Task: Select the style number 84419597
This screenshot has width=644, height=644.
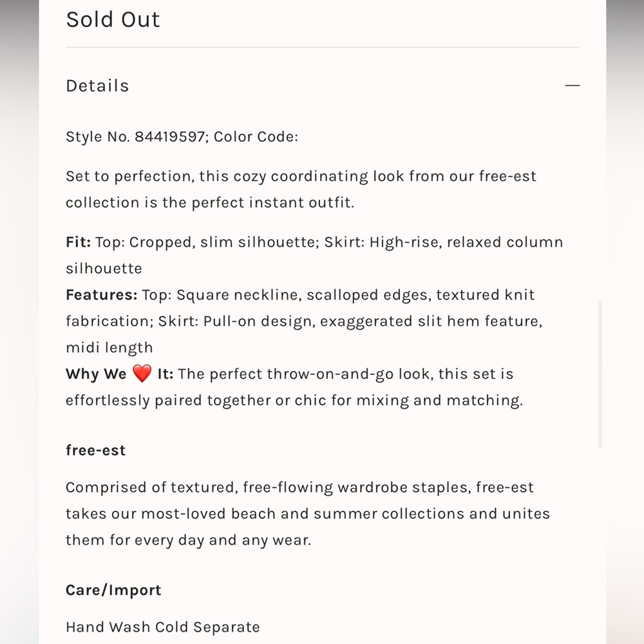Action: pos(169,137)
